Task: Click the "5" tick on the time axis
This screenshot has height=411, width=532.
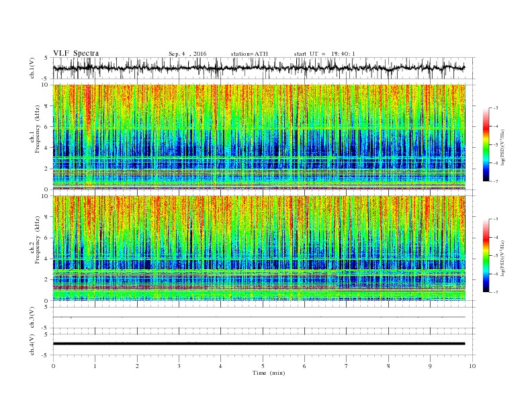Action: (x=263, y=366)
